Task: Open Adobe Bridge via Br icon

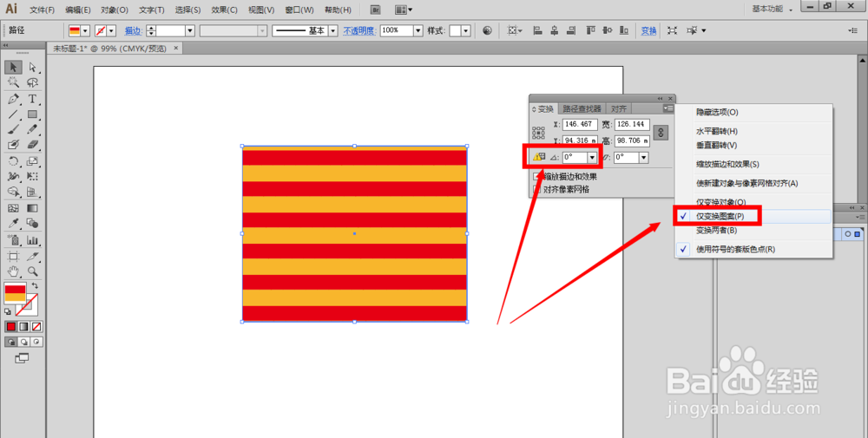Action: click(375, 10)
